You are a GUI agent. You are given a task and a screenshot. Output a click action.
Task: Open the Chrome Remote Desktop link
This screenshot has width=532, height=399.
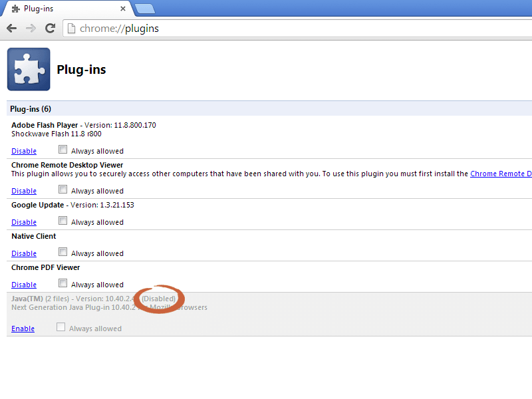point(500,173)
